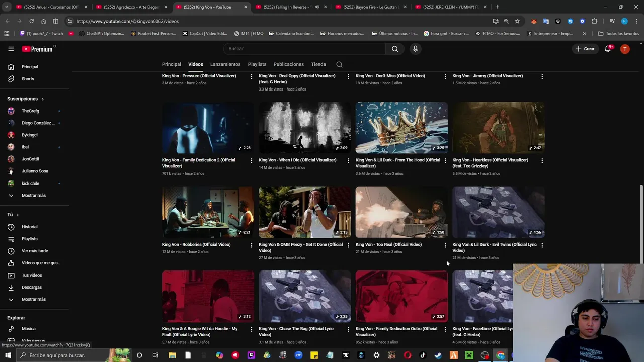Click the search magnifier button
The height and width of the screenshot is (362, 644).
click(395, 49)
